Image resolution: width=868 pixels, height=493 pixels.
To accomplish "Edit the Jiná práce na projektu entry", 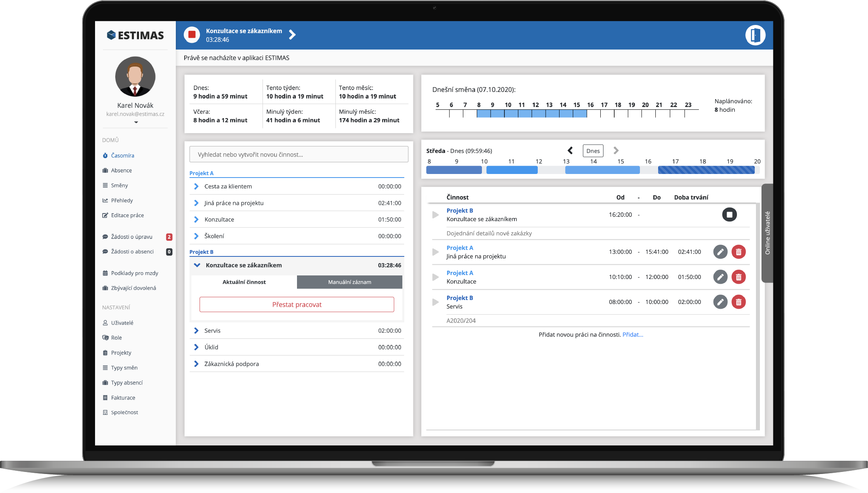I will (x=720, y=252).
